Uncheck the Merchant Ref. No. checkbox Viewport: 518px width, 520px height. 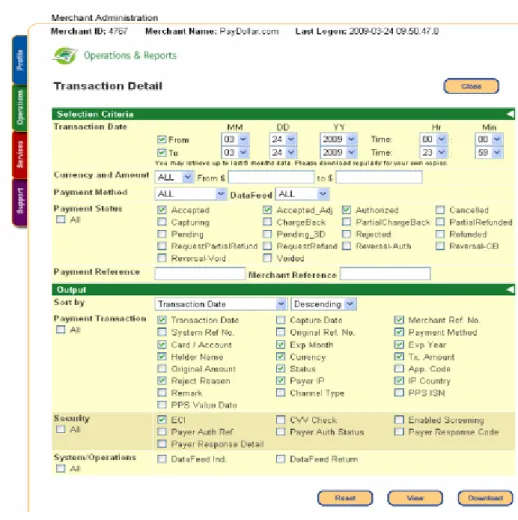click(x=399, y=320)
